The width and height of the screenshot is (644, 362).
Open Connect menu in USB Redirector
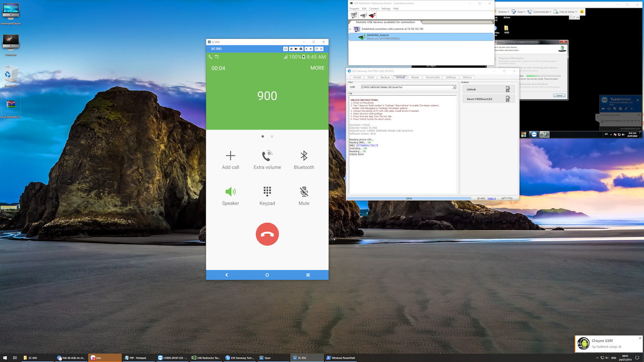tap(374, 8)
